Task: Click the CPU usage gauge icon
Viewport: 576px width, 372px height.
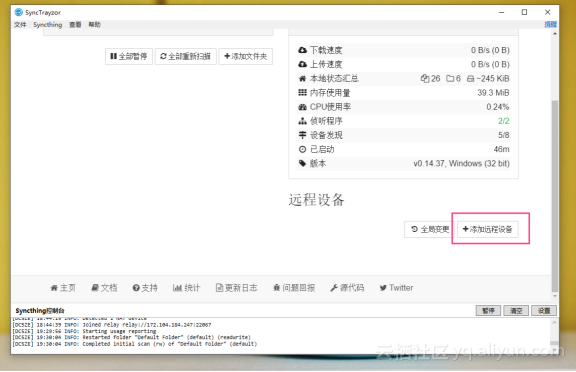Action: 302,107
